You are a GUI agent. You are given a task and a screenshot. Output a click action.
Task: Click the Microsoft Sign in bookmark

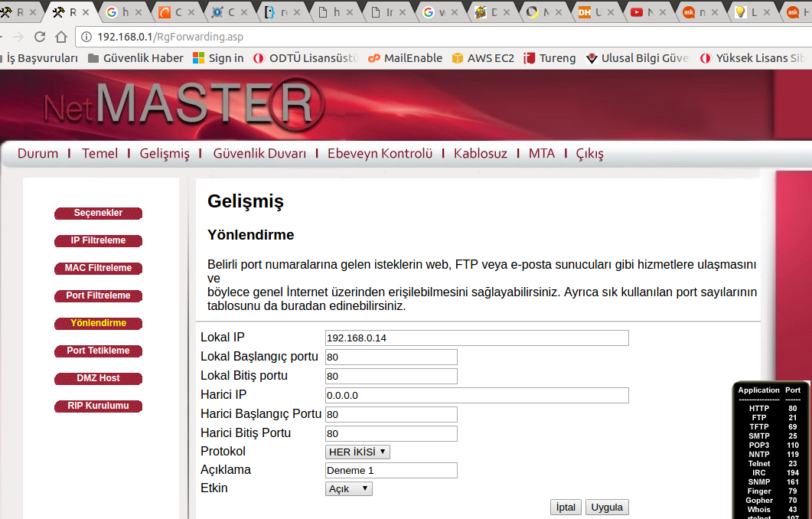coord(218,58)
